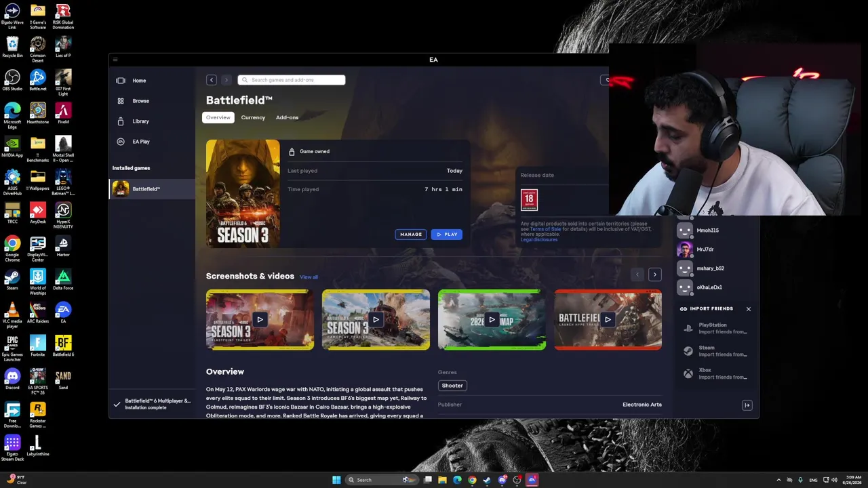Open the Legal disclosures link
This screenshot has width=868, height=488.
coord(539,240)
